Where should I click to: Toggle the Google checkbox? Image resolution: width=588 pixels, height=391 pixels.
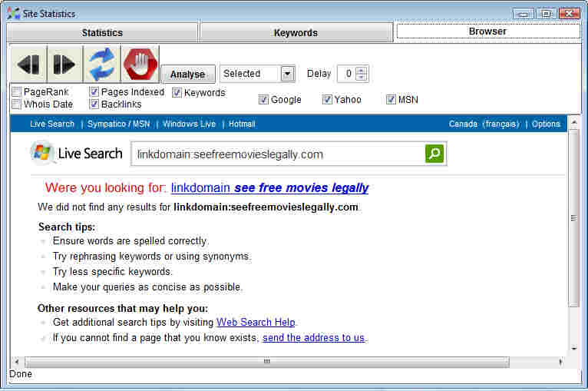point(263,100)
